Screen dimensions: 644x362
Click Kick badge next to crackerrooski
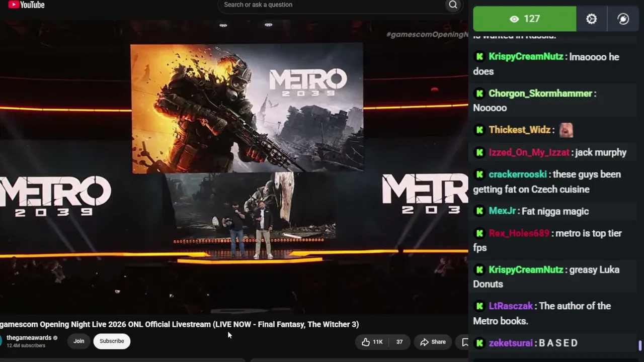tap(479, 174)
